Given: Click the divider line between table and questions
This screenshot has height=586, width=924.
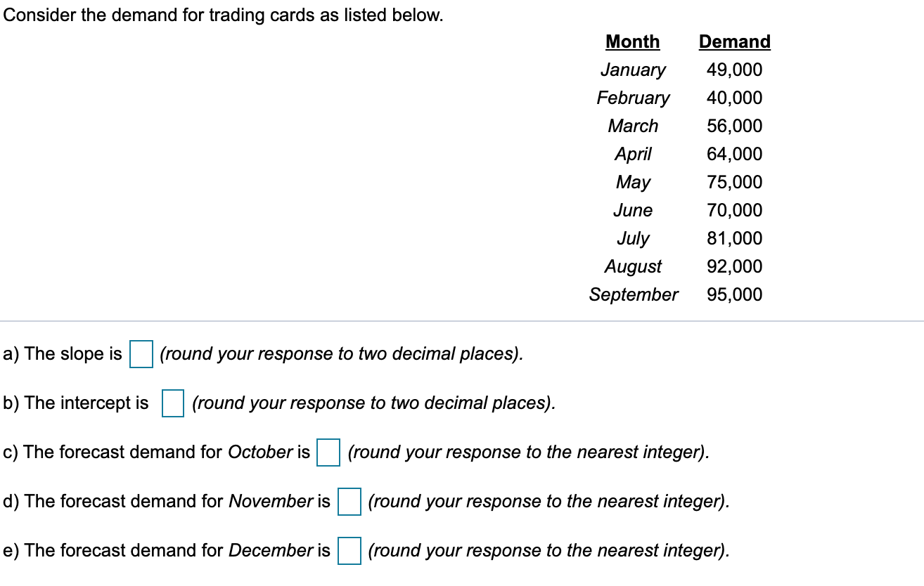Looking at the screenshot, I should (462, 320).
